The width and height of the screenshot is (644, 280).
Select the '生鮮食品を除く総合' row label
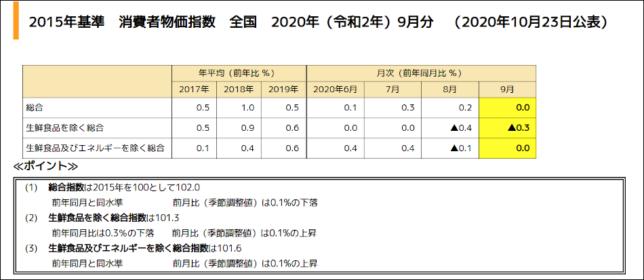(64, 128)
